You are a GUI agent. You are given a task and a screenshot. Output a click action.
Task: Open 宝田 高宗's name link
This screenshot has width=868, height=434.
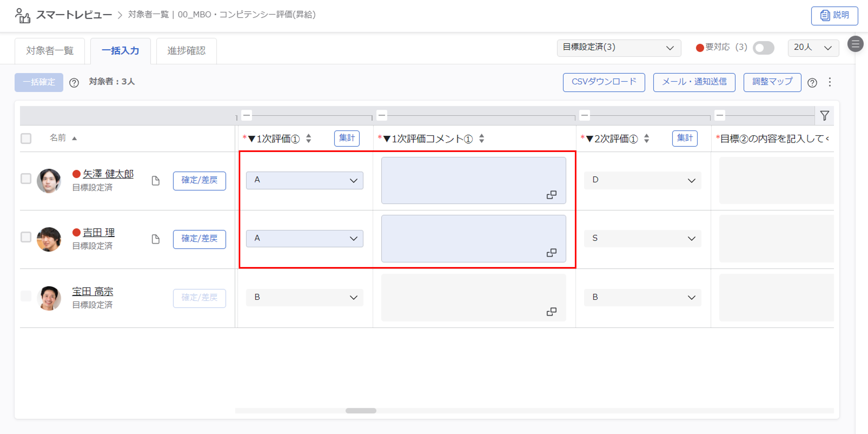tap(93, 291)
